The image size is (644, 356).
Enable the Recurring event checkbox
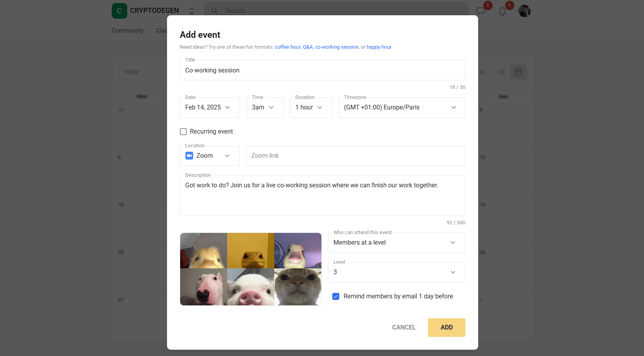[183, 132]
